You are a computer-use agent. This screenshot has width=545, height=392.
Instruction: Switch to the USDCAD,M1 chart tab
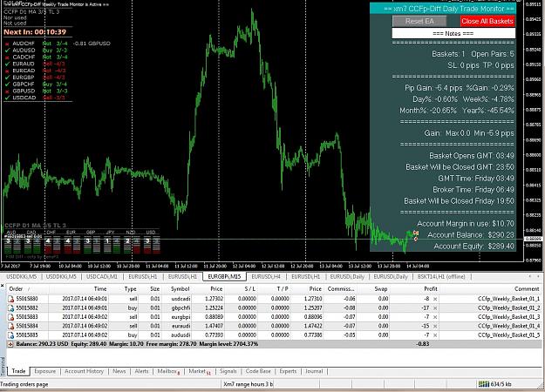102,277
